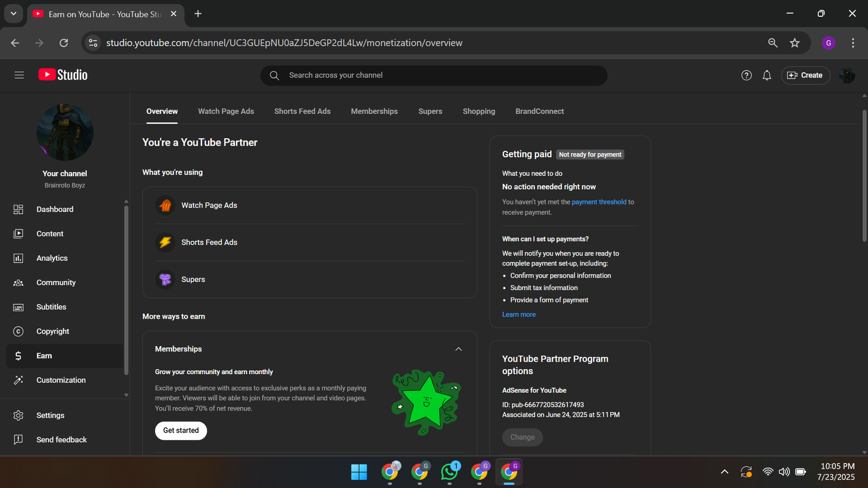
Task: Open the Content sidebar item
Action: [x=65, y=234]
